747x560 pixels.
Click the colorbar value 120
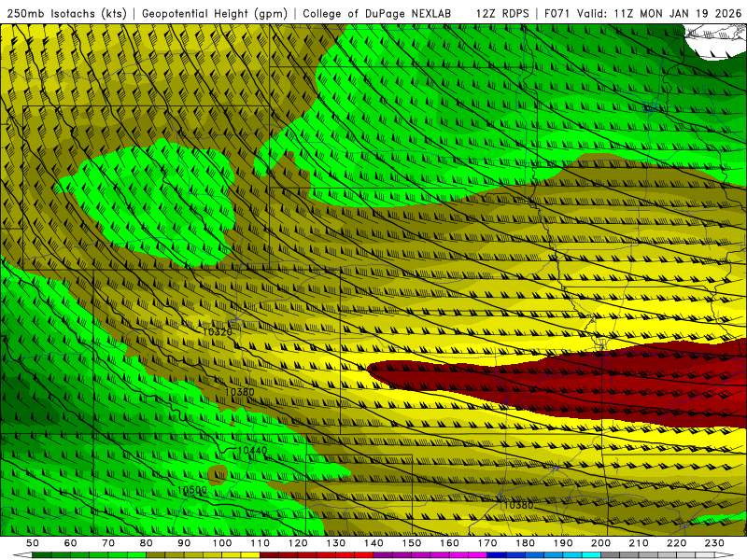pyautogui.click(x=298, y=543)
